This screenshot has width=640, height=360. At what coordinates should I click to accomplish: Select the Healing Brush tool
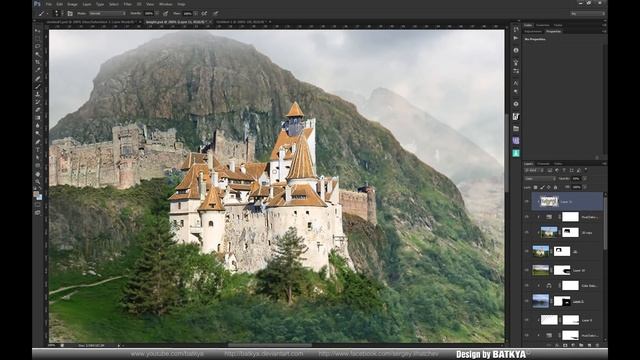pyautogui.click(x=38, y=78)
